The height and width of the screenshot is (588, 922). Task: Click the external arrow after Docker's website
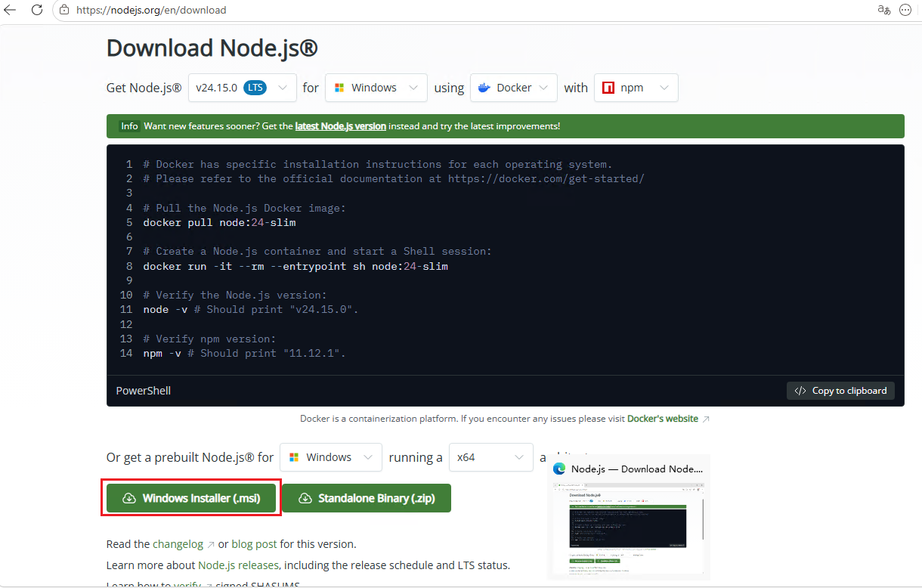click(x=706, y=419)
